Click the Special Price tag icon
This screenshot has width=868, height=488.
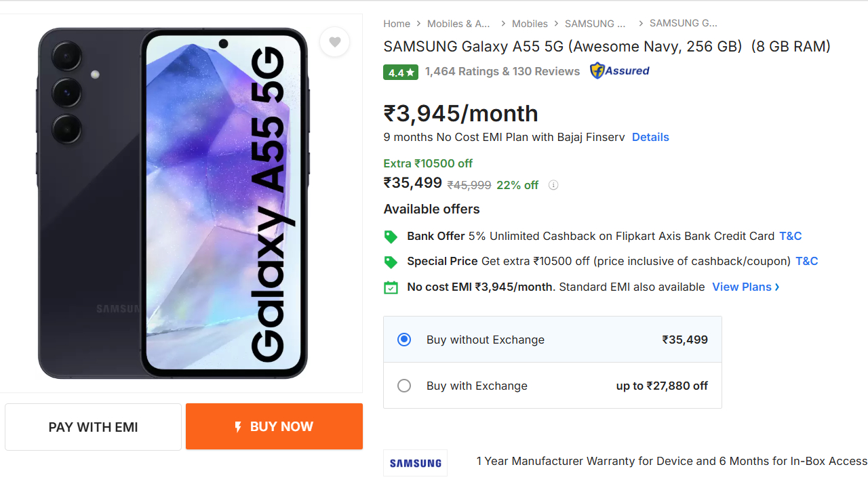click(391, 262)
